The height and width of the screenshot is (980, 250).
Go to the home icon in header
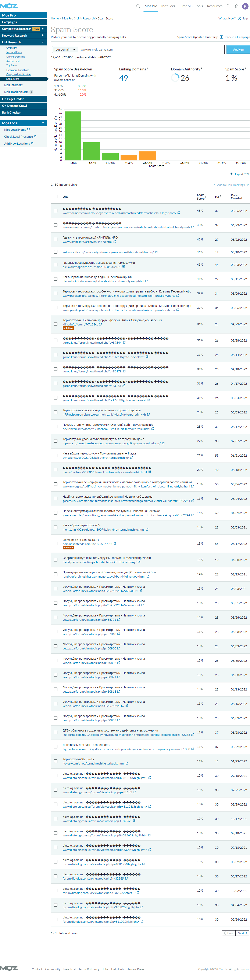[x=236, y=6]
